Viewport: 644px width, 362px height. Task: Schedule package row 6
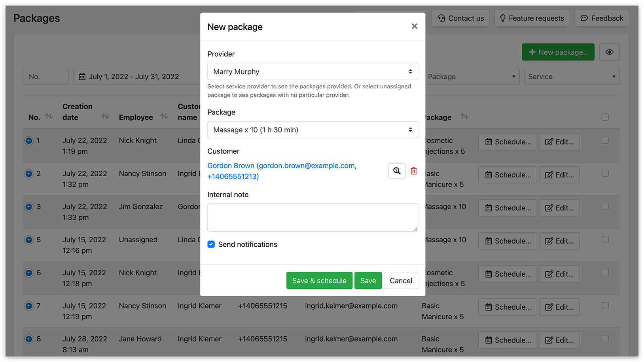[508, 274]
